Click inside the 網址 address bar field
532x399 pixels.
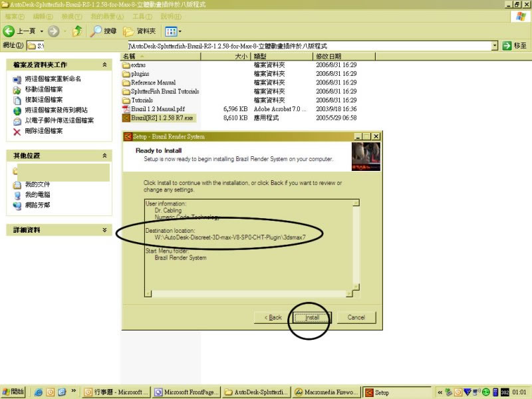click(259, 46)
